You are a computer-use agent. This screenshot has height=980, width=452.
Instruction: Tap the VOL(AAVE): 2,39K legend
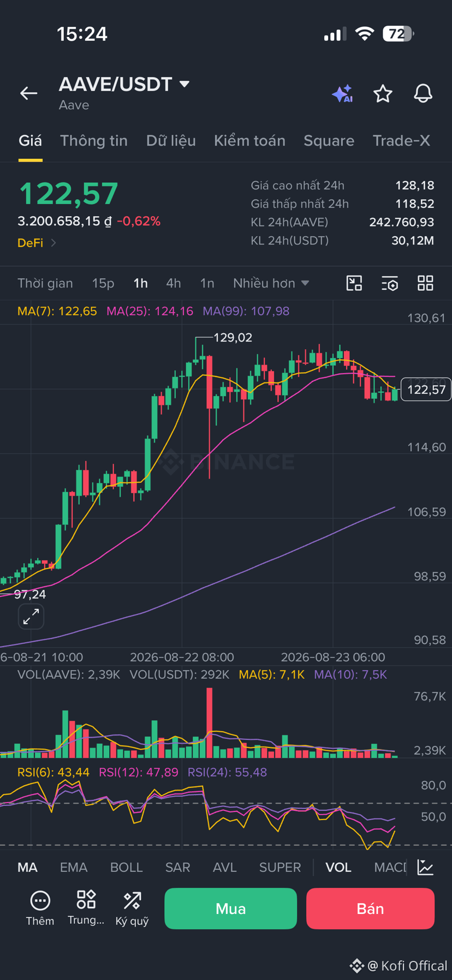[x=69, y=674]
